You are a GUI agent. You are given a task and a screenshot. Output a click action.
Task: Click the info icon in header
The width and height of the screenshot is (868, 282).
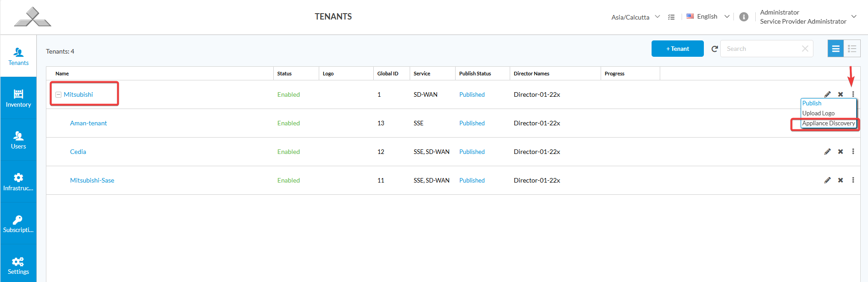744,17
